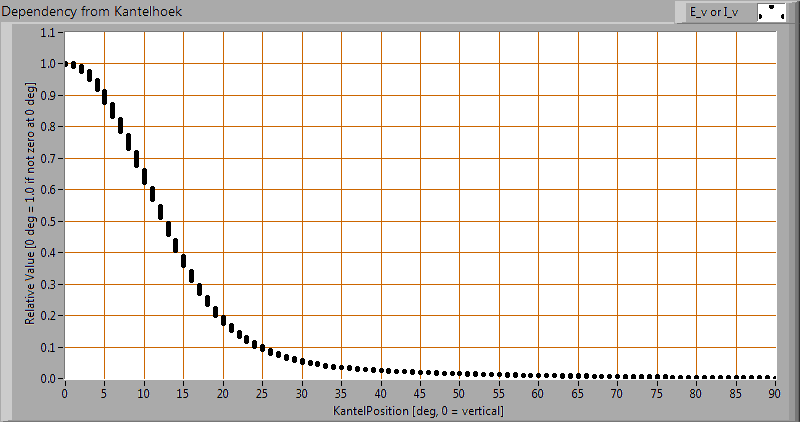Screen dimensions: 800x422
Task: Select the x-axis minimum value 0
Action: (65, 395)
